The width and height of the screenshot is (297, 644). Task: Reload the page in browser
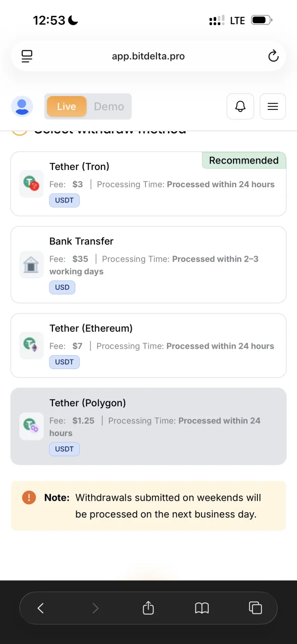pos(273,56)
